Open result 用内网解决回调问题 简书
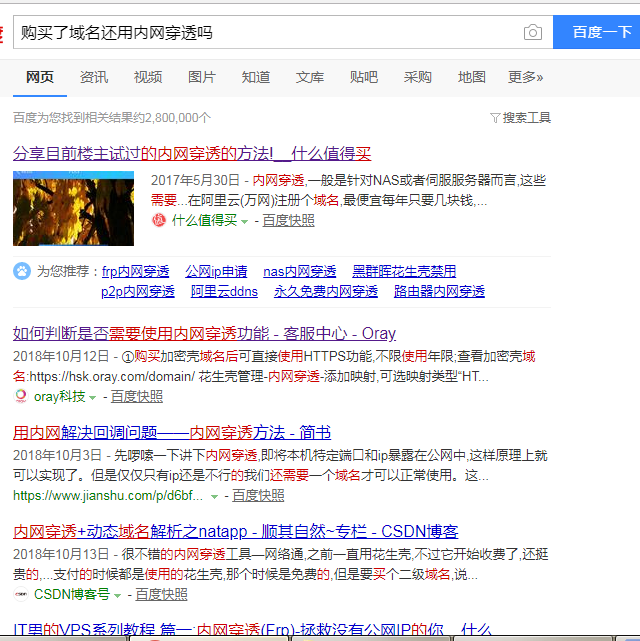The width and height of the screenshot is (640, 641). (x=172, y=433)
